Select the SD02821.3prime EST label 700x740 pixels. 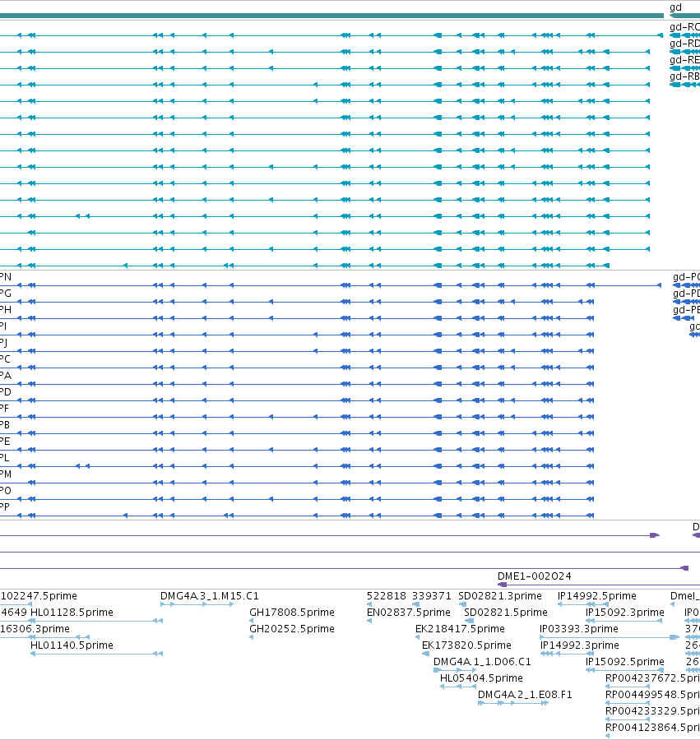tap(500, 596)
